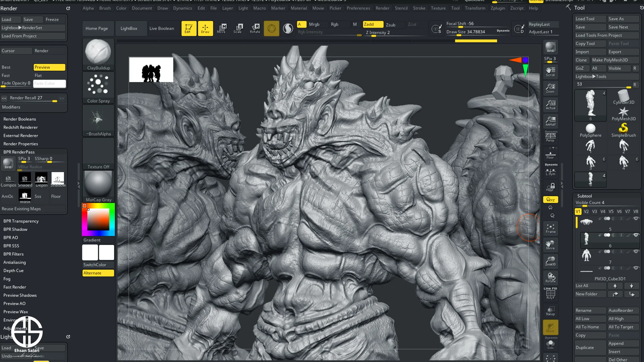Click the Zoom3D navigation icon
This screenshot has width=644, height=362.
click(550, 261)
